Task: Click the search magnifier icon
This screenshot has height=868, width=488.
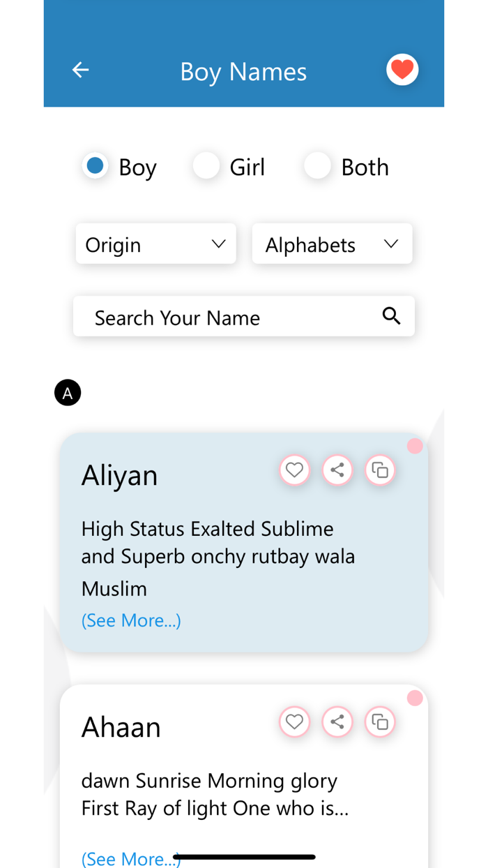Action: pyautogui.click(x=391, y=316)
